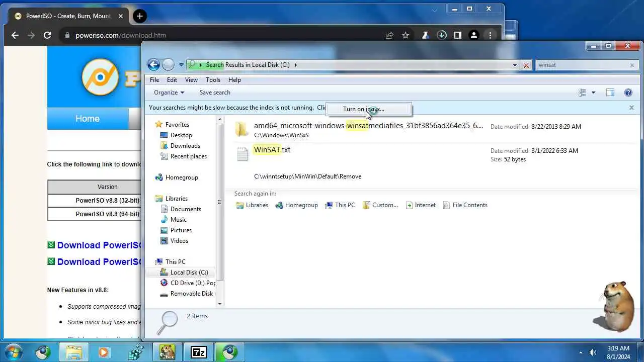Open the Edit menu in Explorer
The image size is (644, 362).
(172, 80)
